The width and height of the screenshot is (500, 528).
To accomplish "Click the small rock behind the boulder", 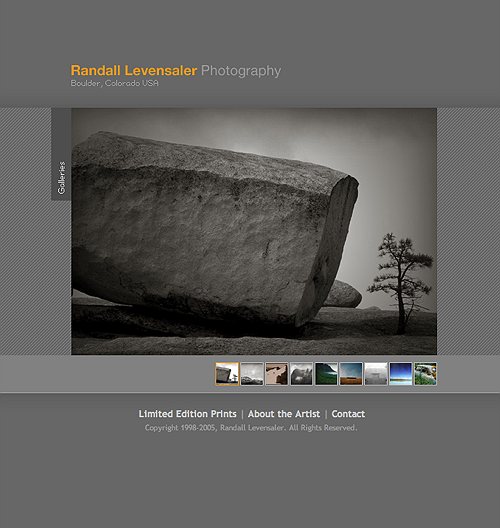I will point(343,294).
